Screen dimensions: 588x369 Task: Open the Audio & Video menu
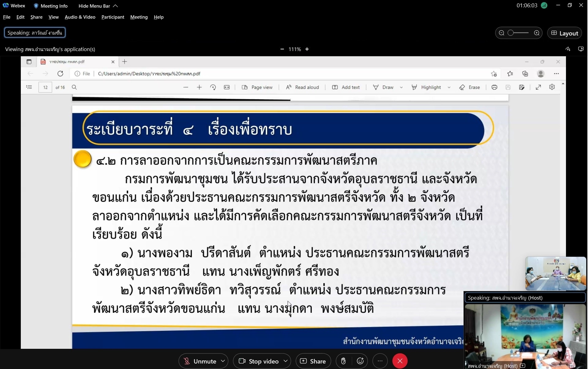[x=80, y=17]
